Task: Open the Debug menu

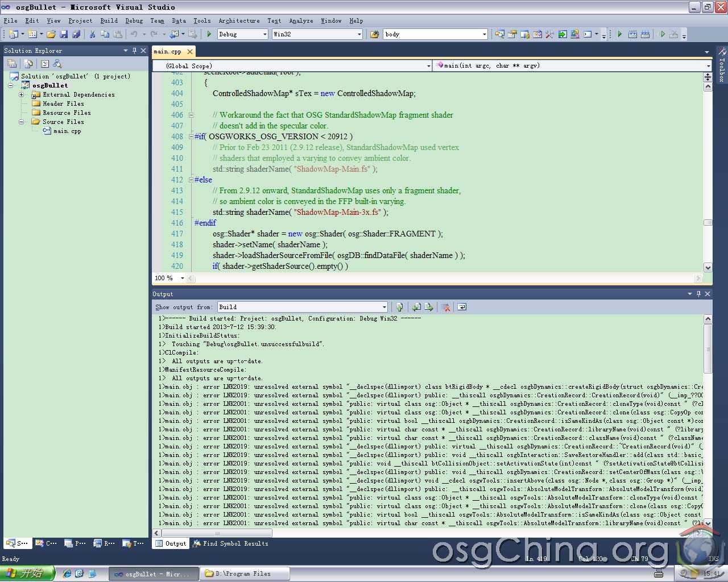Action: point(134,20)
